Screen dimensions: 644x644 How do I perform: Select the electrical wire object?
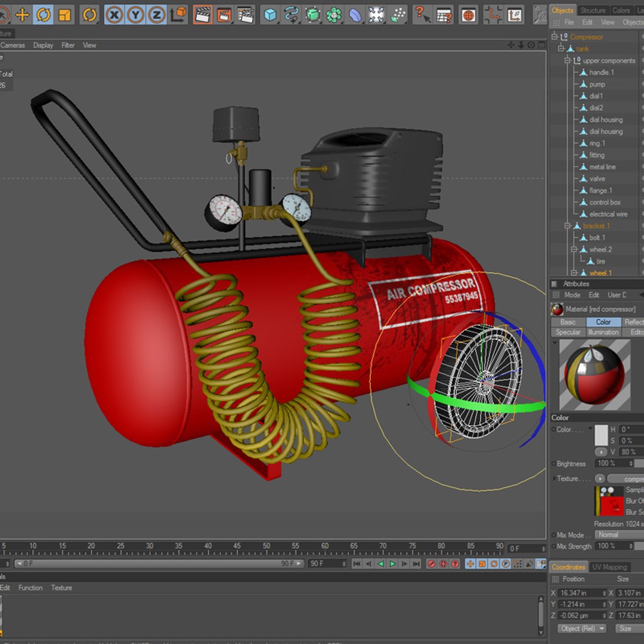(x=608, y=214)
